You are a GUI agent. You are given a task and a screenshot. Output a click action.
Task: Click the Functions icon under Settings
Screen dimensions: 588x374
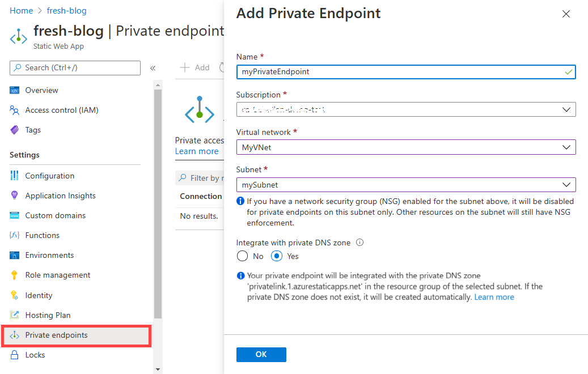click(15, 235)
